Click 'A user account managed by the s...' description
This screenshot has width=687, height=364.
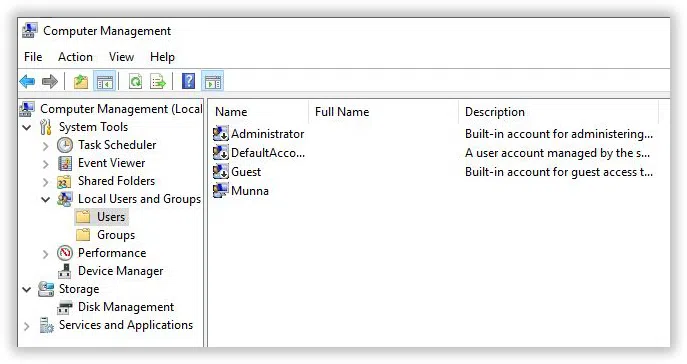[558, 153]
